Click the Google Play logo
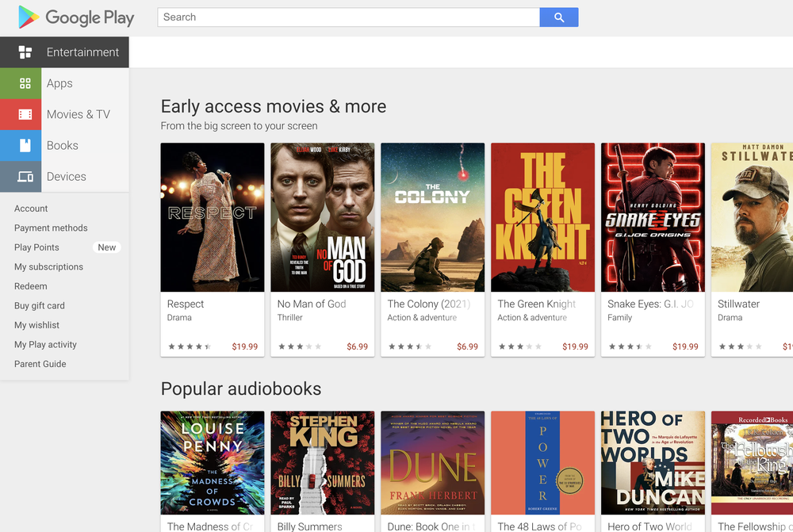 [76, 17]
